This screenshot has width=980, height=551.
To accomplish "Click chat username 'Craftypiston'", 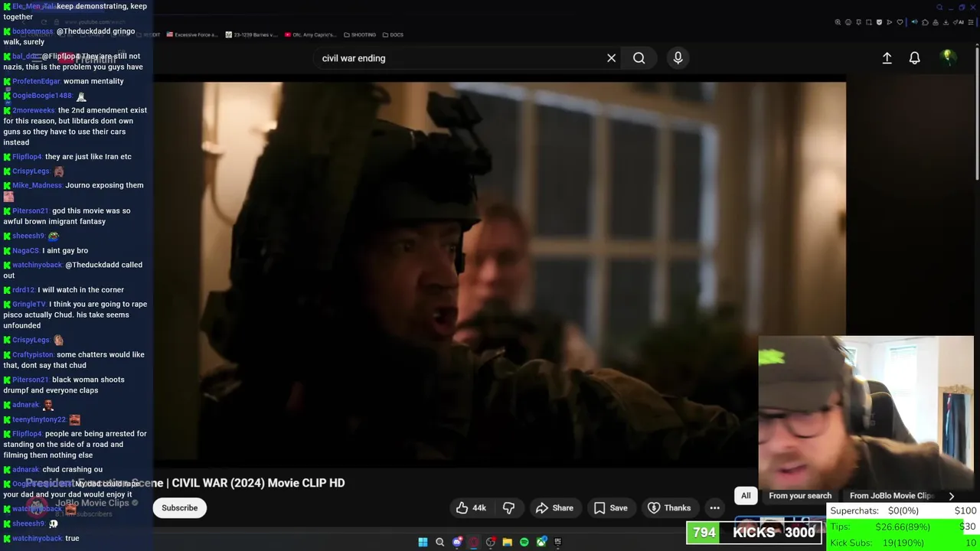I will tap(33, 355).
